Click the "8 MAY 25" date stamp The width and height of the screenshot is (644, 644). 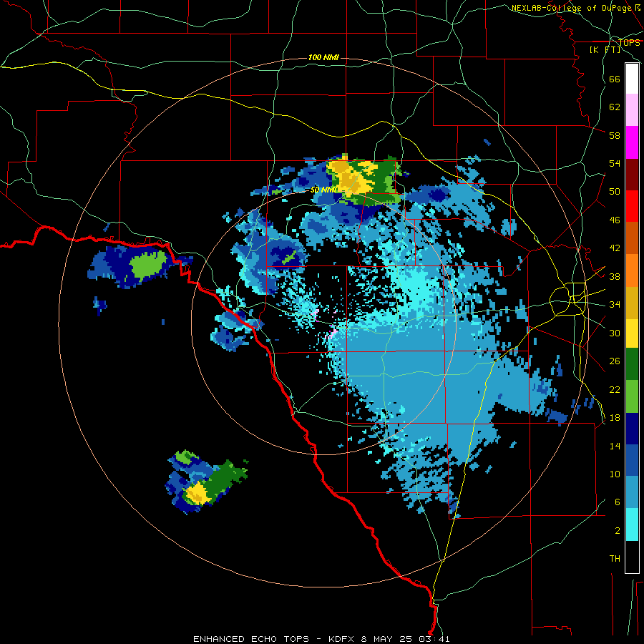click(386, 639)
